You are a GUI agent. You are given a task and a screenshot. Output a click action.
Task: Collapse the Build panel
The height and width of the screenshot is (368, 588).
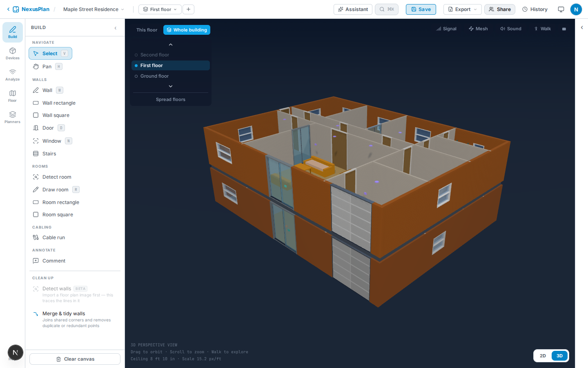point(116,28)
